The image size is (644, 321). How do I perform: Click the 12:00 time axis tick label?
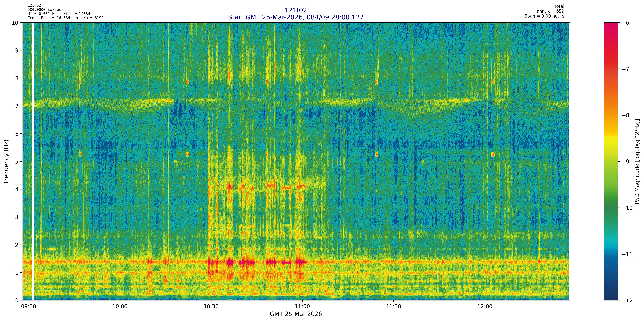[x=485, y=306]
